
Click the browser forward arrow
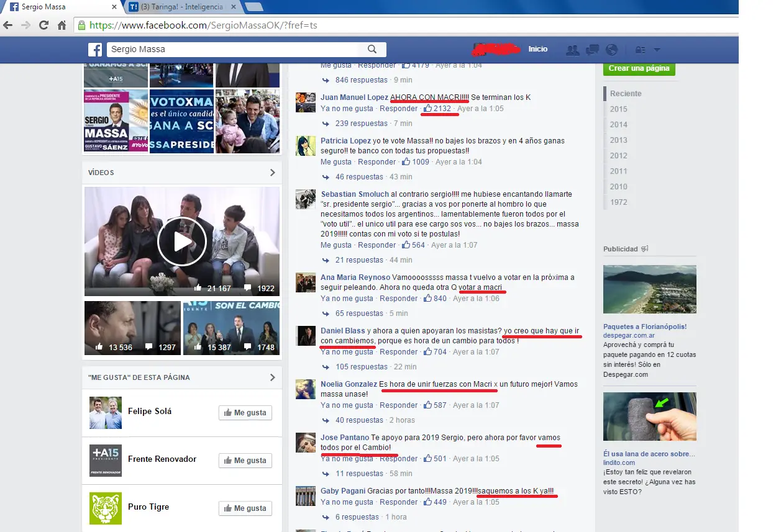[26, 25]
